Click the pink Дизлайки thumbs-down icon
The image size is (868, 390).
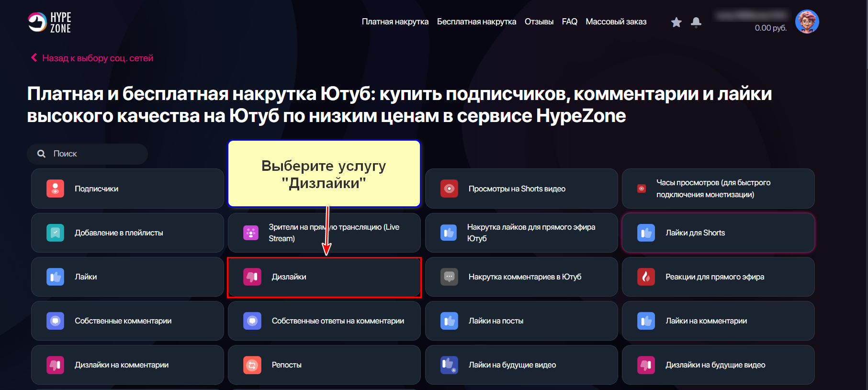(252, 277)
